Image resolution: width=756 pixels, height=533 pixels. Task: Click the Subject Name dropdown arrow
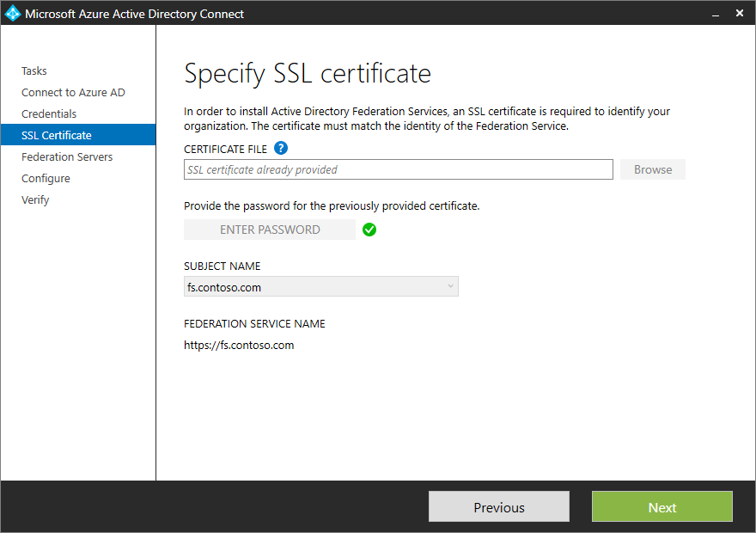click(449, 286)
